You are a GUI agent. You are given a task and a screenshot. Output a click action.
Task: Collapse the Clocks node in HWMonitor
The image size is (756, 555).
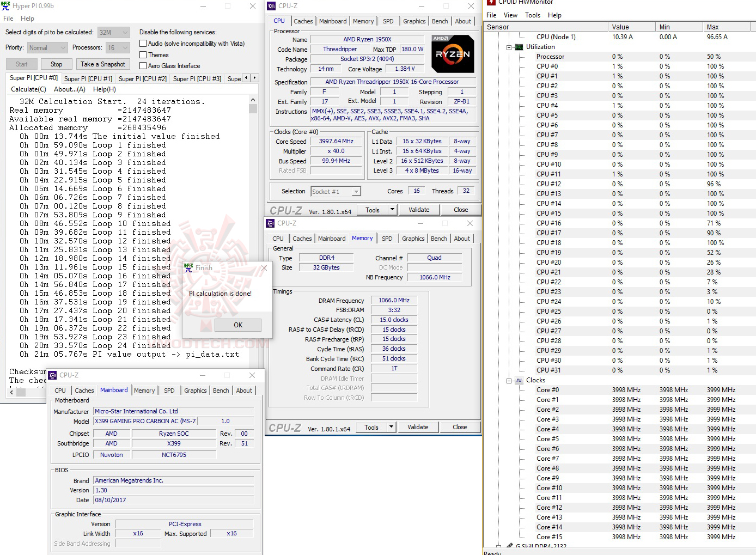click(509, 381)
